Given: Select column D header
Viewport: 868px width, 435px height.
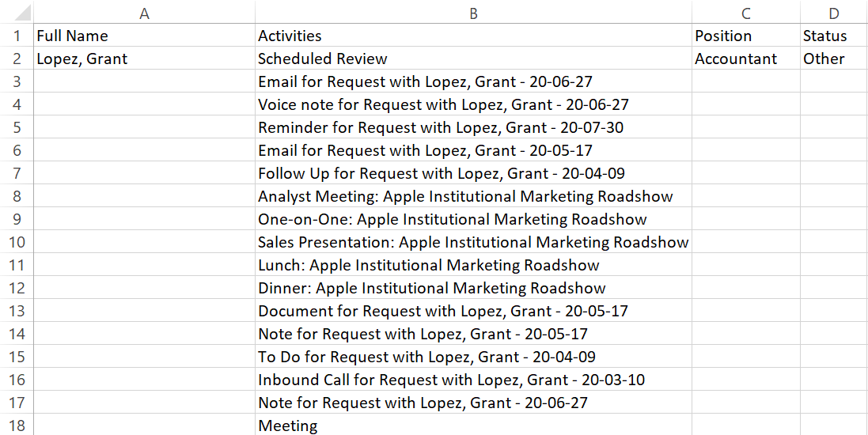Looking at the screenshot, I should (833, 13).
